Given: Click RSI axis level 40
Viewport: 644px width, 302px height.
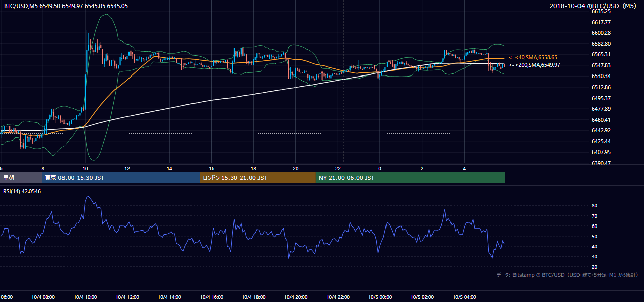Looking at the screenshot, I should tap(594, 247).
